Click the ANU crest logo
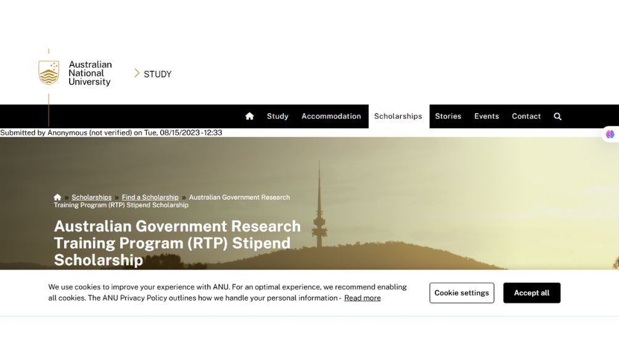 (49, 73)
